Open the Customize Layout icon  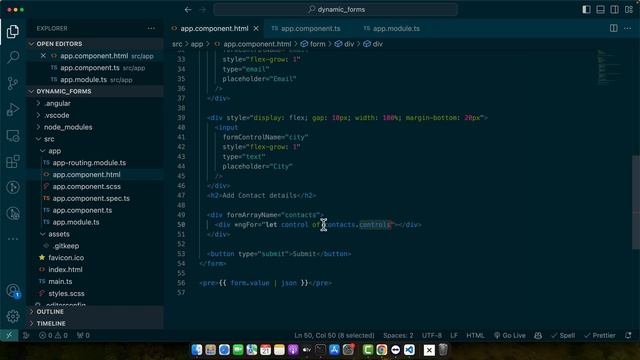pyautogui.click(x=629, y=9)
